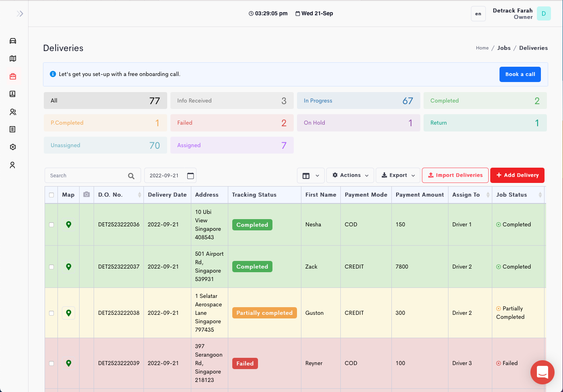This screenshot has width=563, height=392.
Task: Expand the Actions dropdown
Action: pyautogui.click(x=350, y=175)
